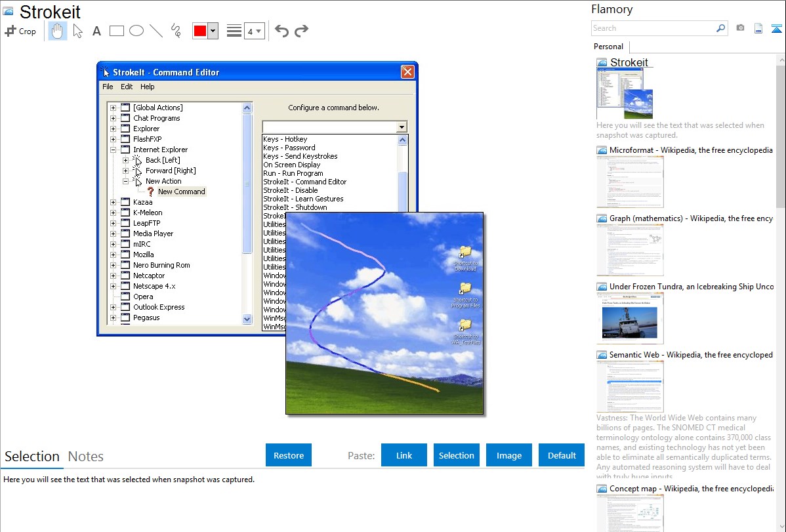Undo the last edit

[281, 31]
